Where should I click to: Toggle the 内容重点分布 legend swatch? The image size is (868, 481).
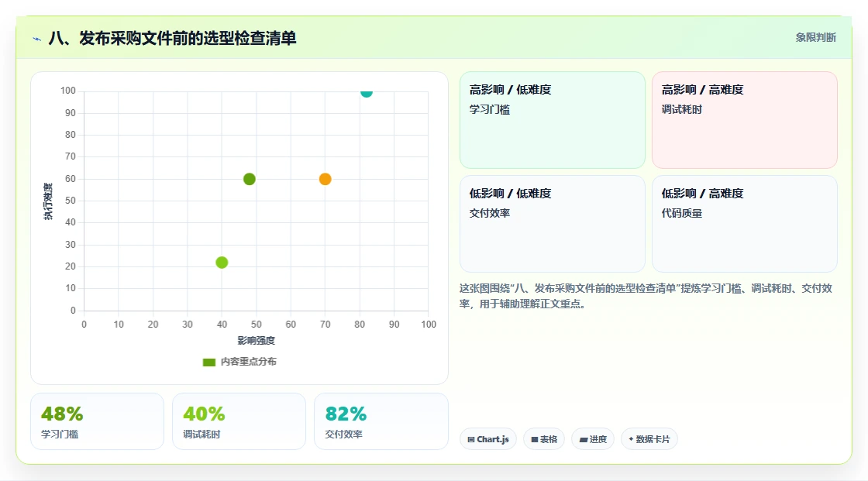click(208, 362)
